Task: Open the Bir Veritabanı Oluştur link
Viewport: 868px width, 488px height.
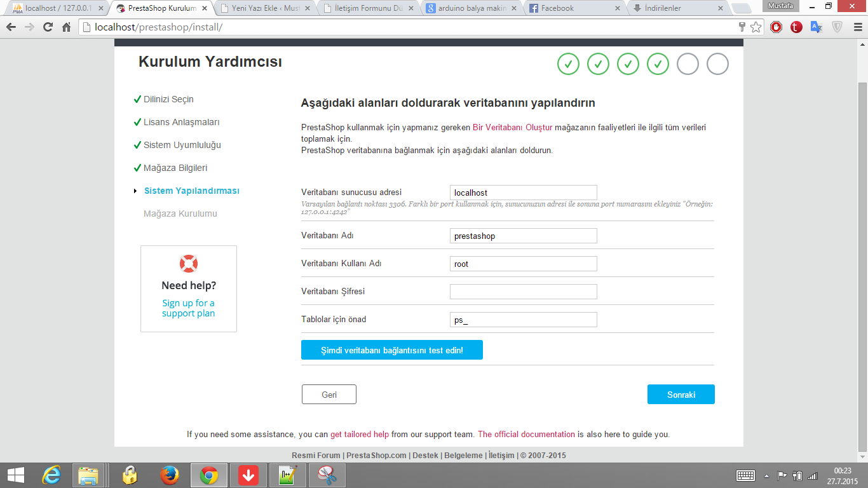Action: [x=513, y=127]
